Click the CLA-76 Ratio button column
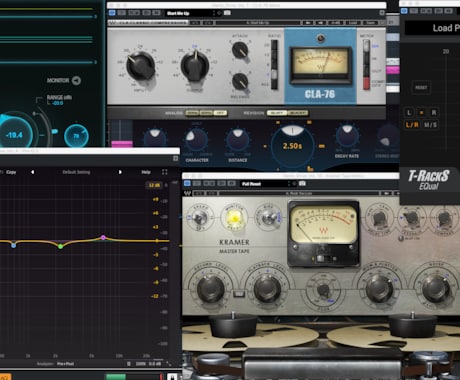Screen dimensions: 460x380 (274, 65)
